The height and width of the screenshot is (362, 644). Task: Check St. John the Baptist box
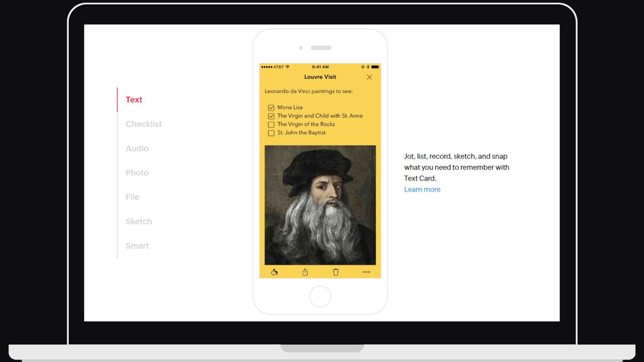(271, 133)
